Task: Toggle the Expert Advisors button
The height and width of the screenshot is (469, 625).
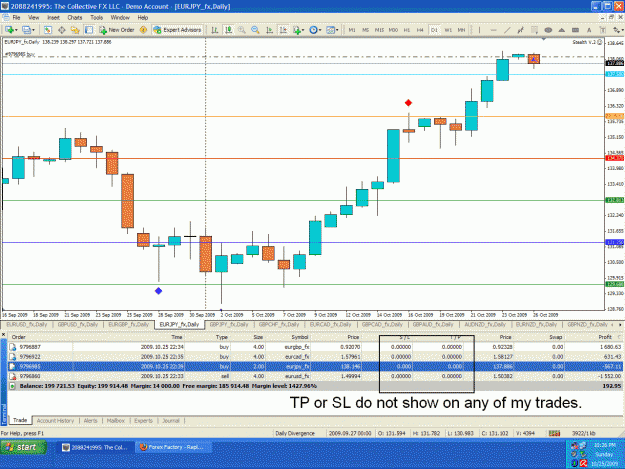Action: point(178,30)
